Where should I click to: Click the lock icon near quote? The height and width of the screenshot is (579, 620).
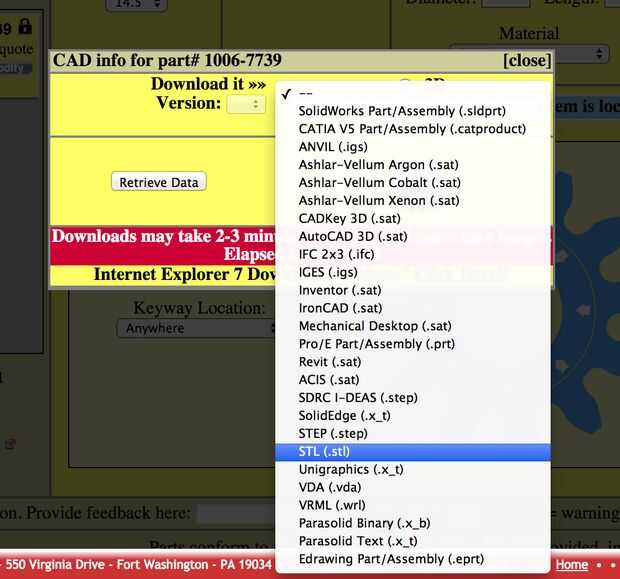tap(25, 26)
